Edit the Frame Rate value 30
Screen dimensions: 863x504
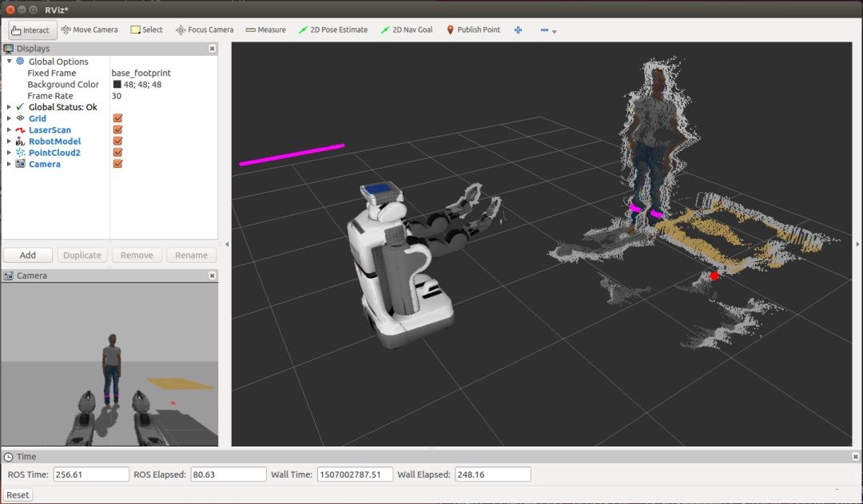click(x=116, y=96)
